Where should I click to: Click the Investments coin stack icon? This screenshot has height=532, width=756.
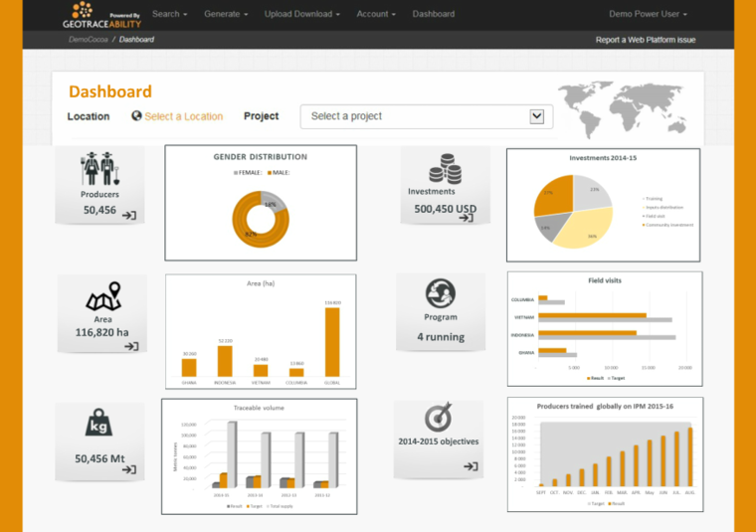[x=444, y=167]
